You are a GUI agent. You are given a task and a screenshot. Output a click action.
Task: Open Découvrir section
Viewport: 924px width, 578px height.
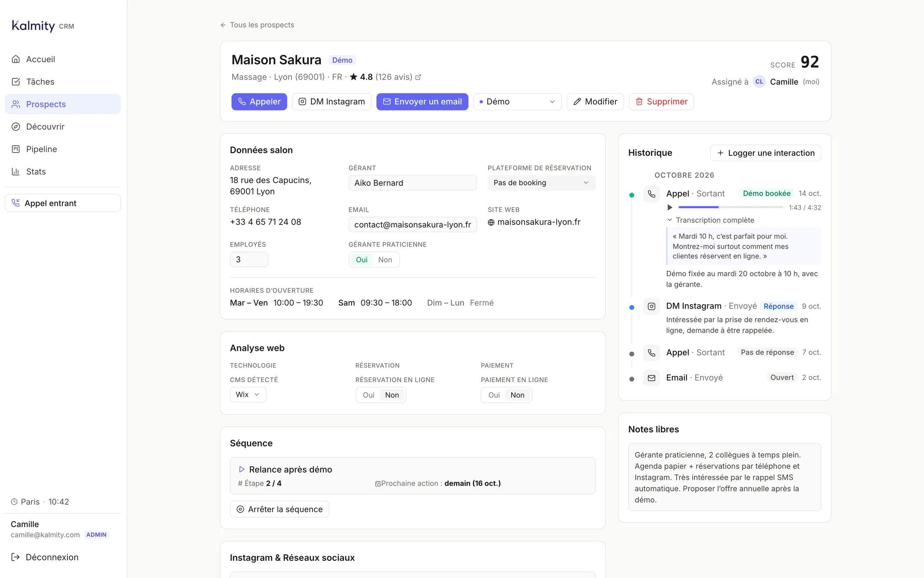click(62, 126)
